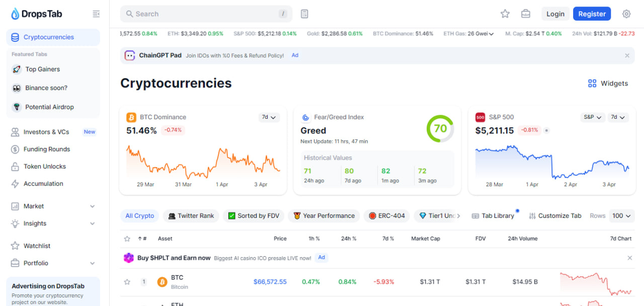
Task: Click the Watchlist star icon in sidebar
Action: pyautogui.click(x=15, y=246)
